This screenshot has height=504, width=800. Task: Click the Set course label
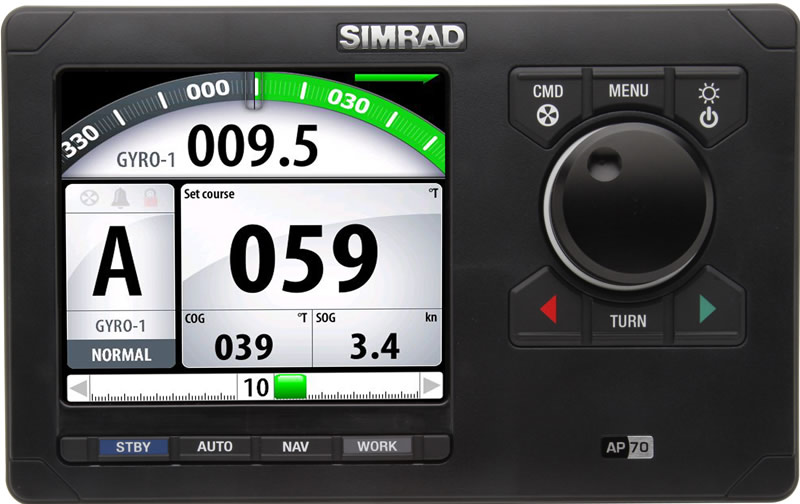point(209,194)
